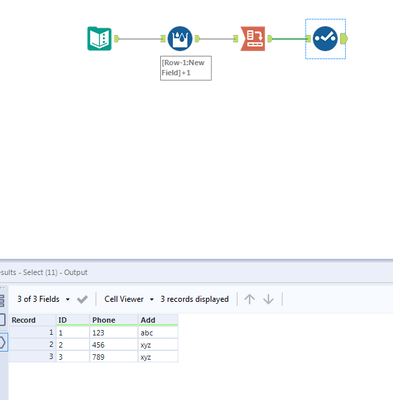The image size is (393, 400).
Task: Select the Text Input tool on canvas
Action: coord(99,39)
